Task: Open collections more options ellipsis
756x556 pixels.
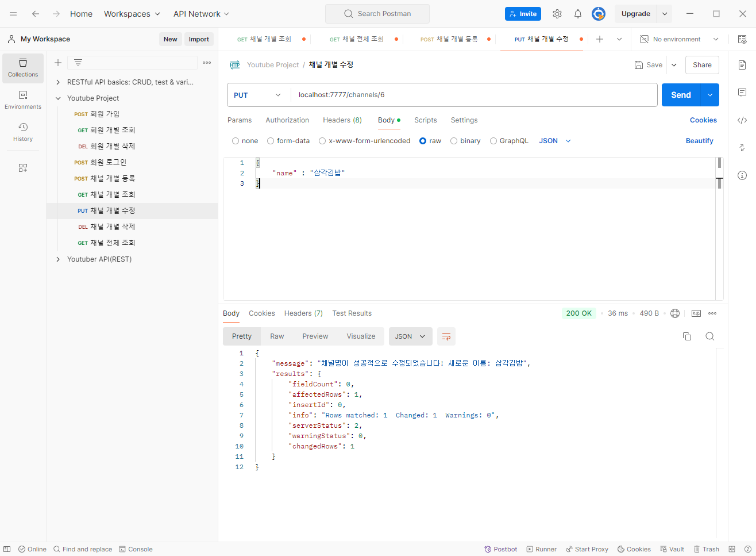Action: [207, 63]
